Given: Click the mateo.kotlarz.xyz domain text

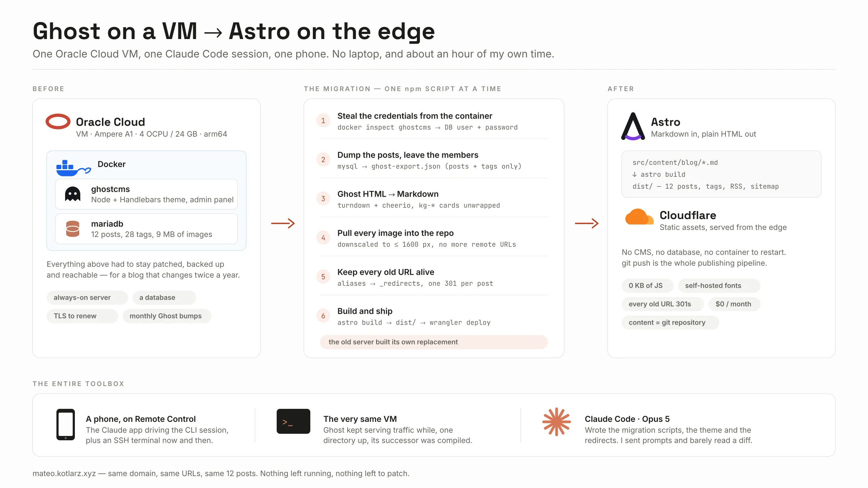Looking at the screenshot, I should point(64,474).
